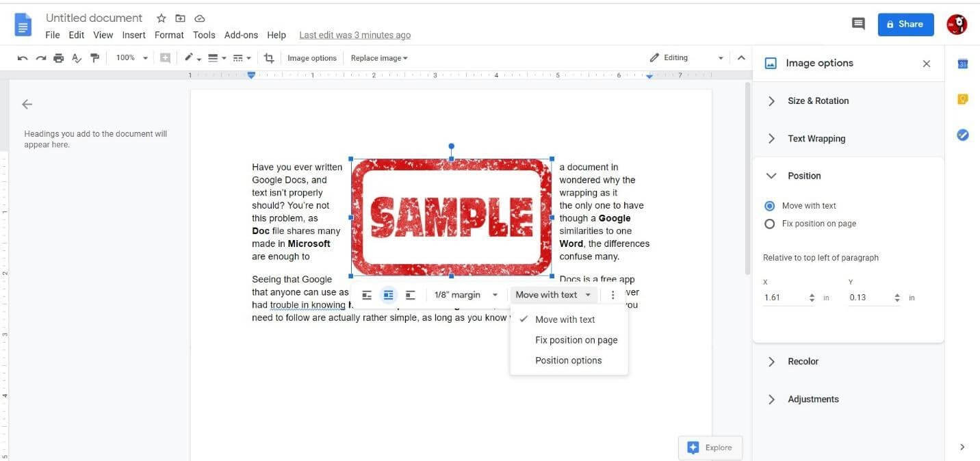Open the account profile avatar
980x461 pixels.
click(x=957, y=24)
